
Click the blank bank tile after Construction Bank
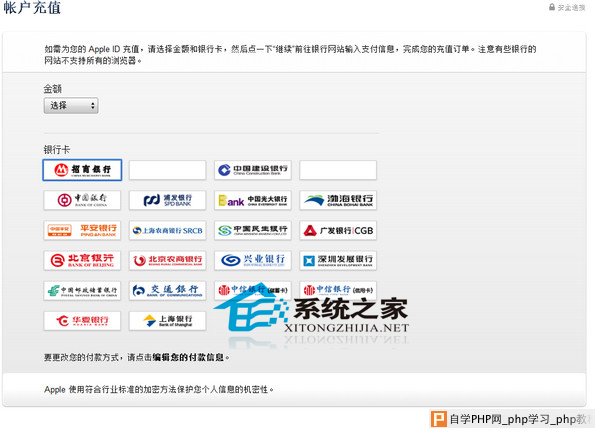[x=338, y=170]
